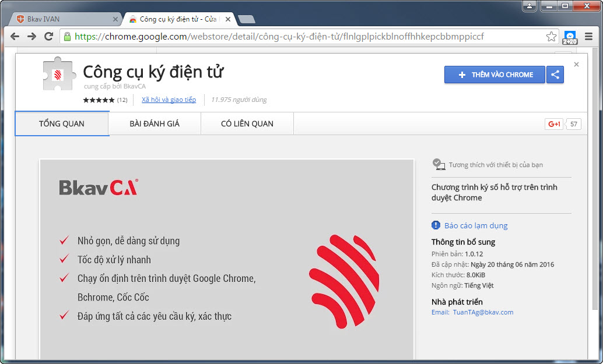Open a new browser tab
Screen dimensions: 603x364
pos(246,19)
